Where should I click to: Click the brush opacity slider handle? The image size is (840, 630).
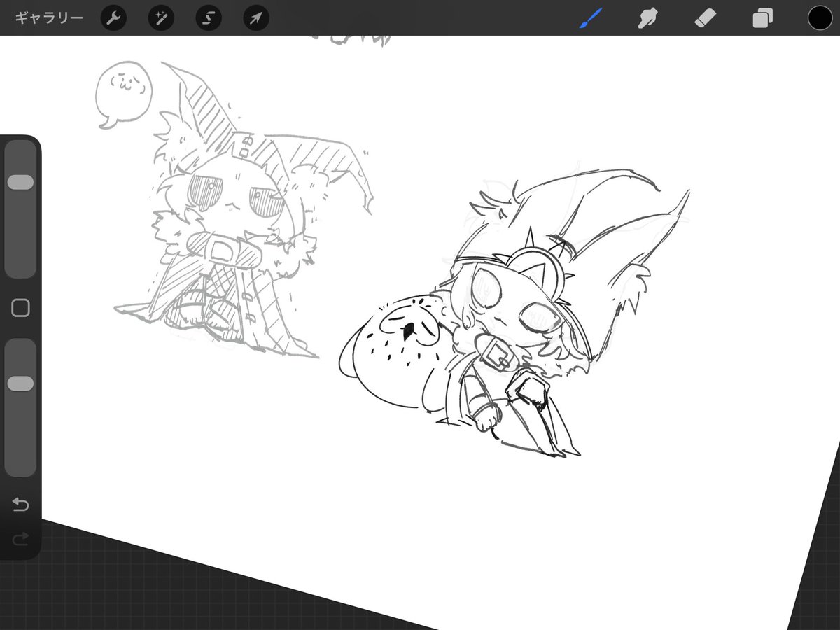(x=20, y=384)
